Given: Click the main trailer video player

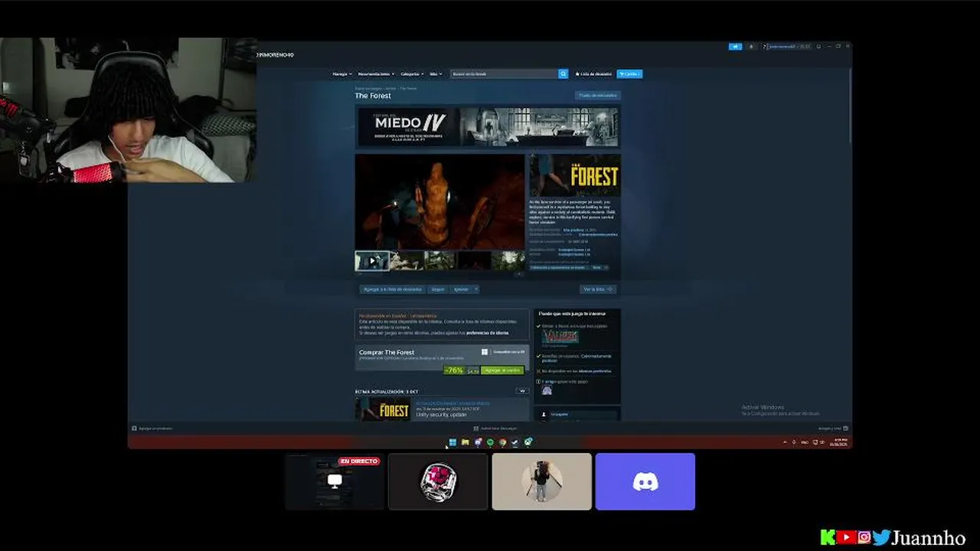Looking at the screenshot, I should [439, 202].
